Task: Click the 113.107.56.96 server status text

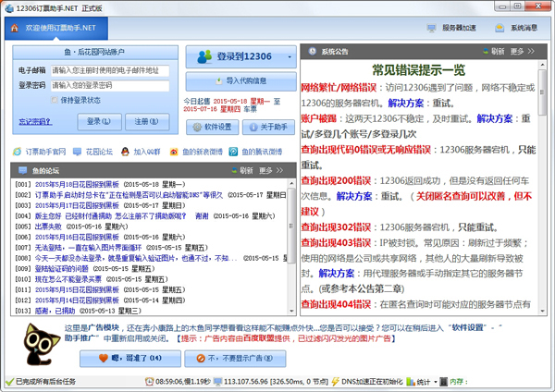Action: pos(277,382)
